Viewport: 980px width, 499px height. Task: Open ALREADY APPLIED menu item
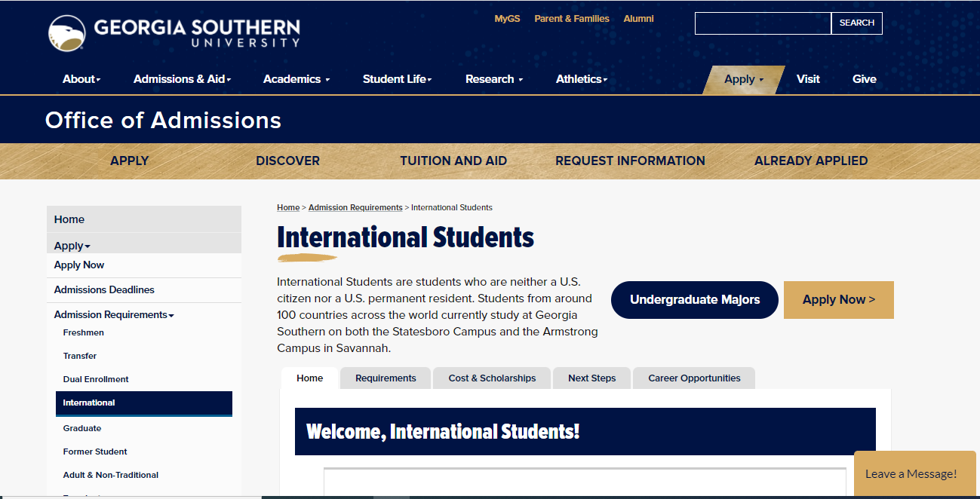[811, 161]
